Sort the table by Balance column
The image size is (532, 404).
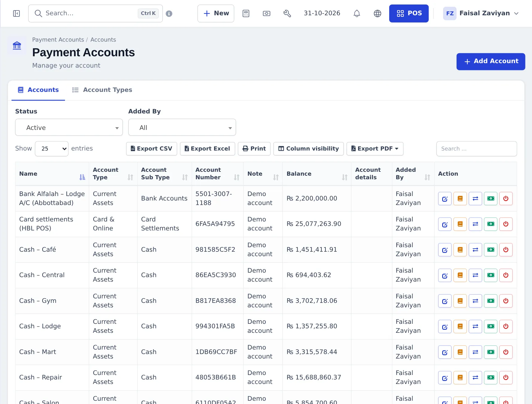click(317, 174)
